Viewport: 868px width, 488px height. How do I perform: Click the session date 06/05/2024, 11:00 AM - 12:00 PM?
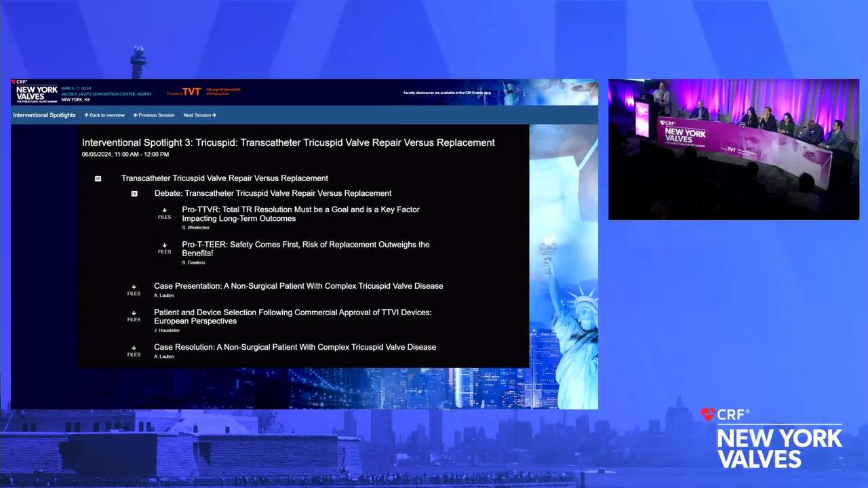125,155
